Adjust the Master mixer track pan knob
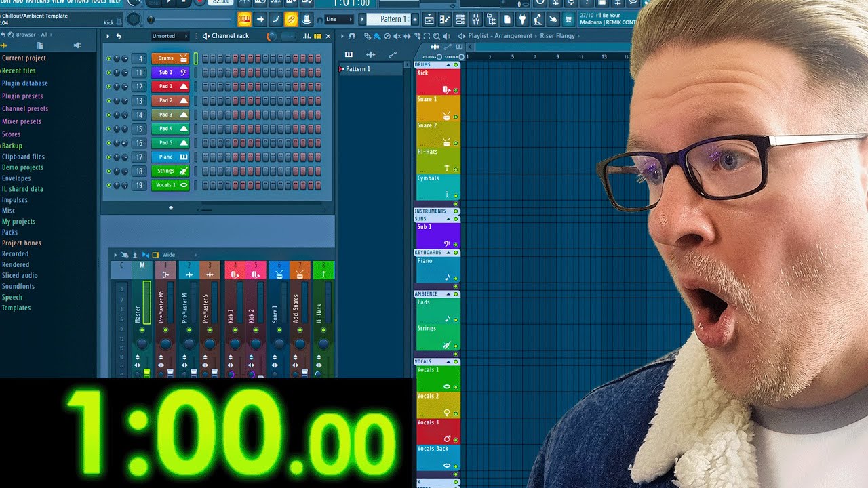The width and height of the screenshot is (868, 488). coord(142,344)
